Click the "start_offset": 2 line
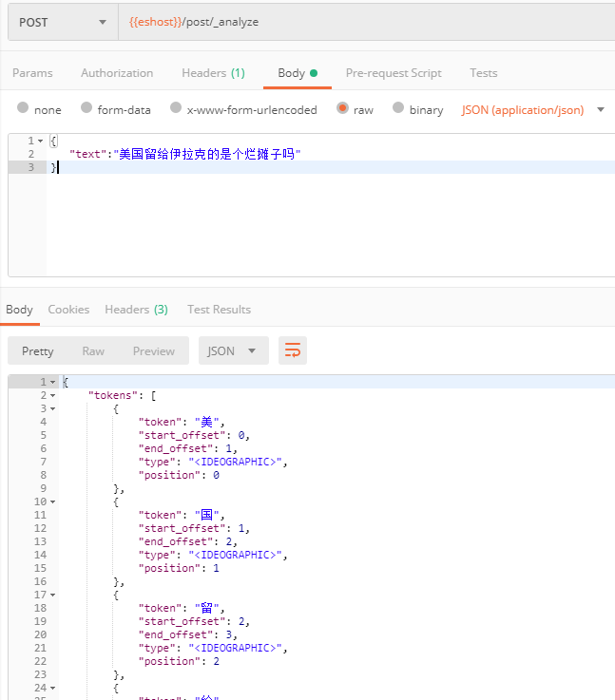This screenshot has height=700, width=615. coord(194,621)
